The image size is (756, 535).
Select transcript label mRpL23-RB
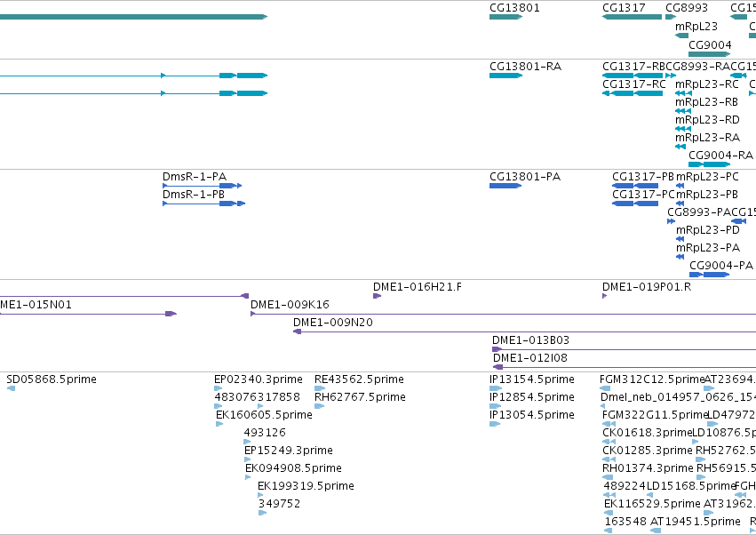point(706,102)
